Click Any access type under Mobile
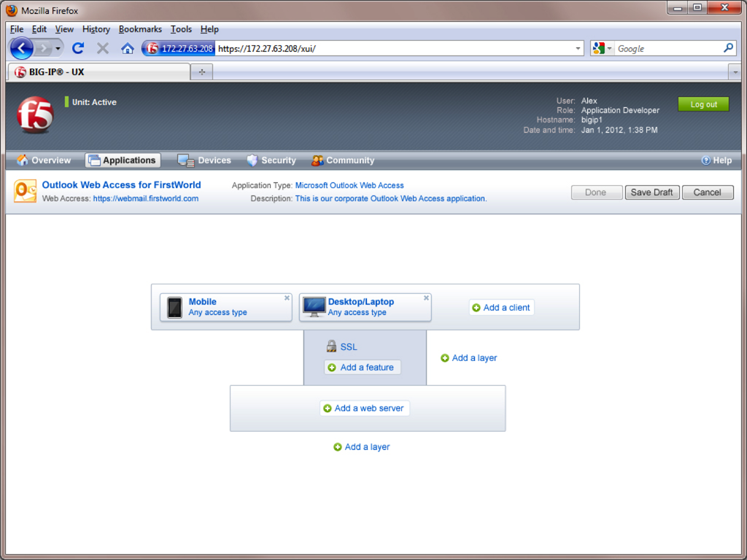The image size is (747, 560). [x=217, y=313]
